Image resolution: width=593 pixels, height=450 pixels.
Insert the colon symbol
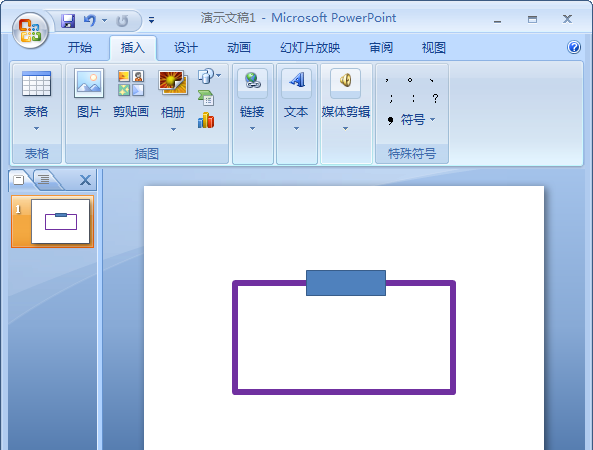(x=413, y=99)
